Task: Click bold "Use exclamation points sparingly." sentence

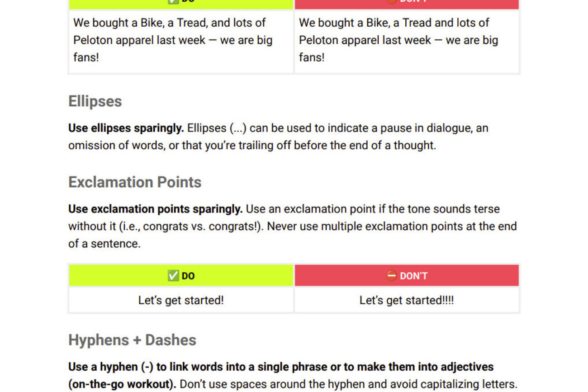Action: coord(155,209)
